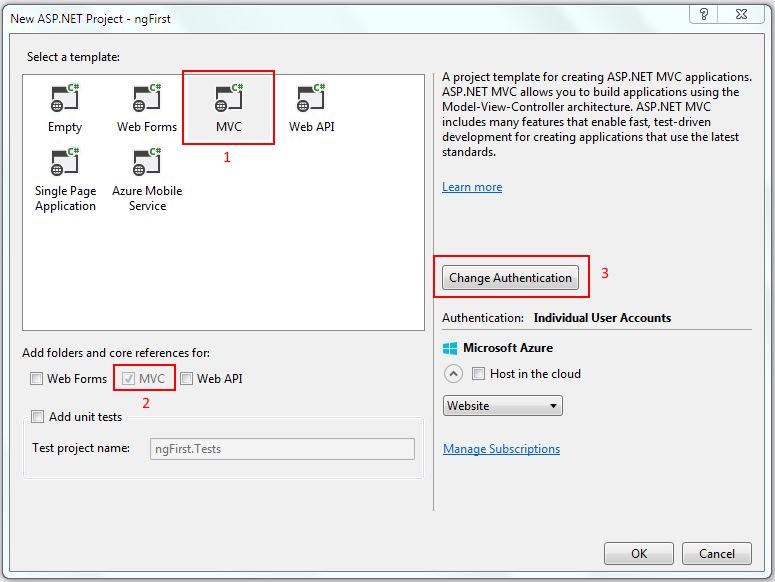Click the Select a template label
Screen dimensions: 775x582
pyautogui.click(x=73, y=57)
